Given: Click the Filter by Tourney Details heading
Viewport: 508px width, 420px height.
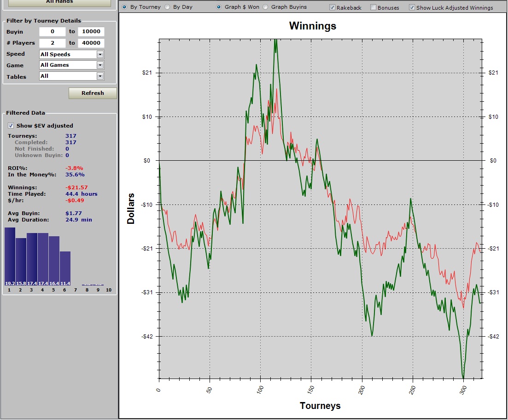Looking at the screenshot, I should tap(44, 21).
